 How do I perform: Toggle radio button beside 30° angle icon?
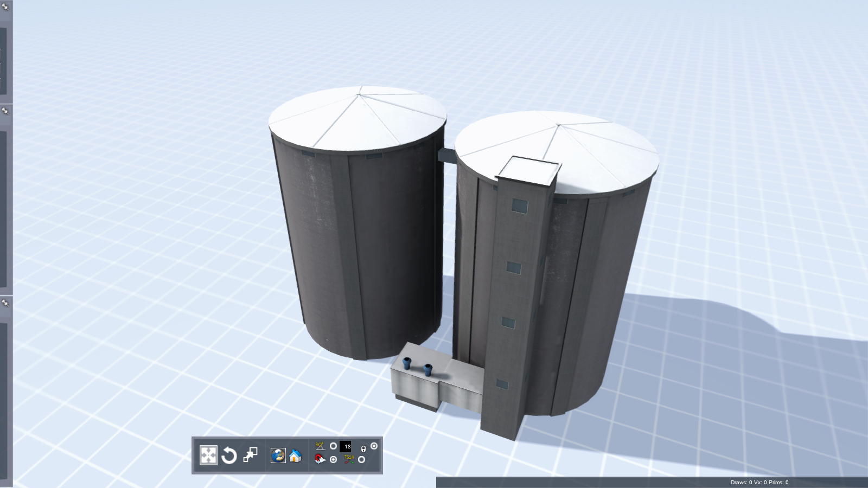pos(333,446)
